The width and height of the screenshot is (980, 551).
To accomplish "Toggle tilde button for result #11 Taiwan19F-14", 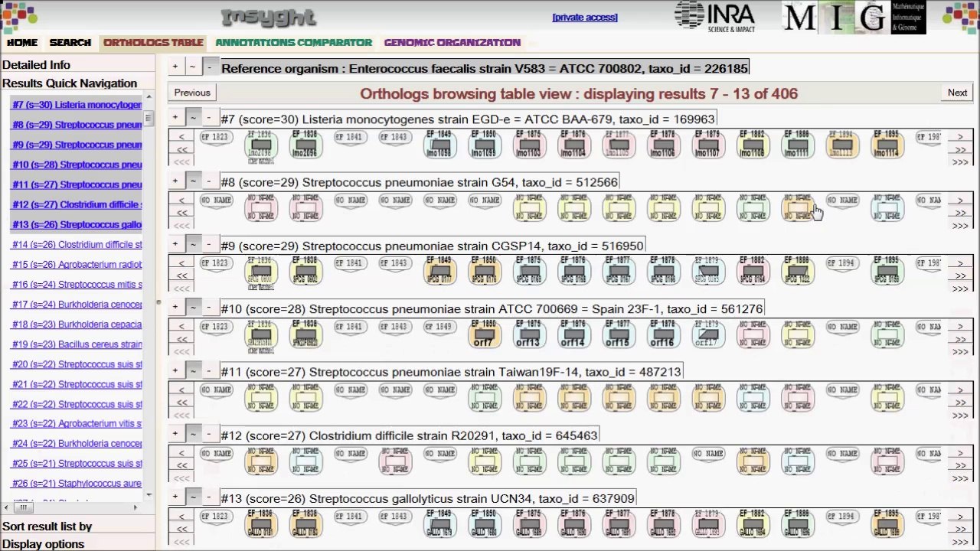I will point(192,371).
